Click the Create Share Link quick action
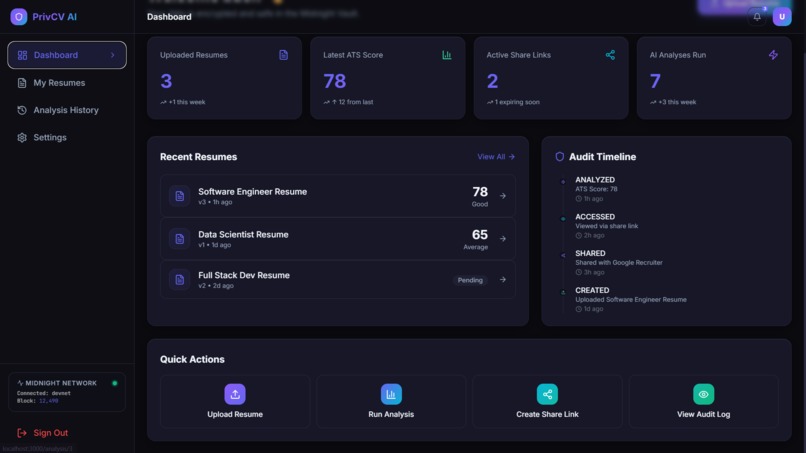The width and height of the screenshot is (806, 453). tap(547, 402)
